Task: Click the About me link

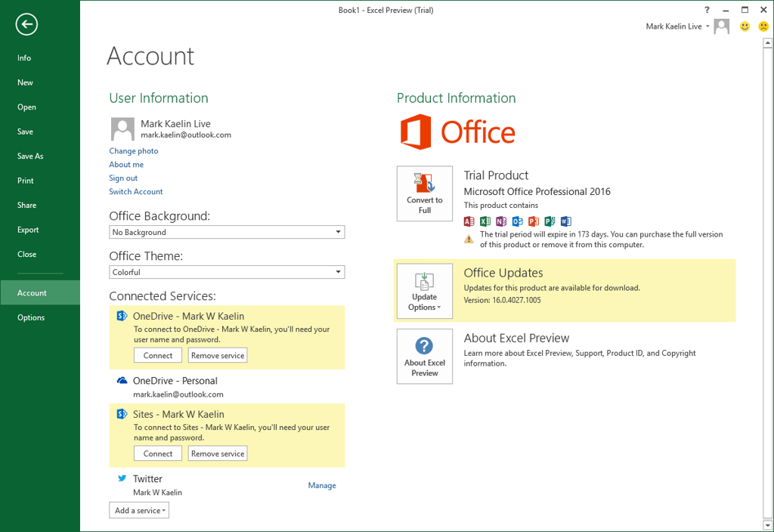Action: tap(126, 164)
